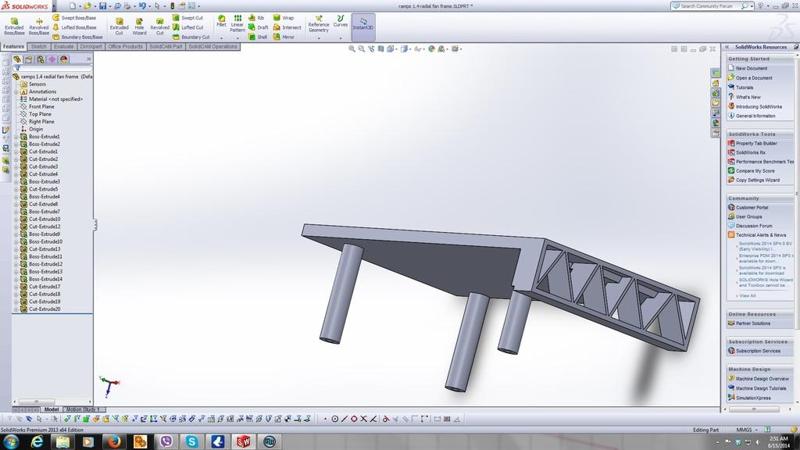Open the SolidCAM Part tab
This screenshot has height=450, width=800.
pyautogui.click(x=165, y=46)
